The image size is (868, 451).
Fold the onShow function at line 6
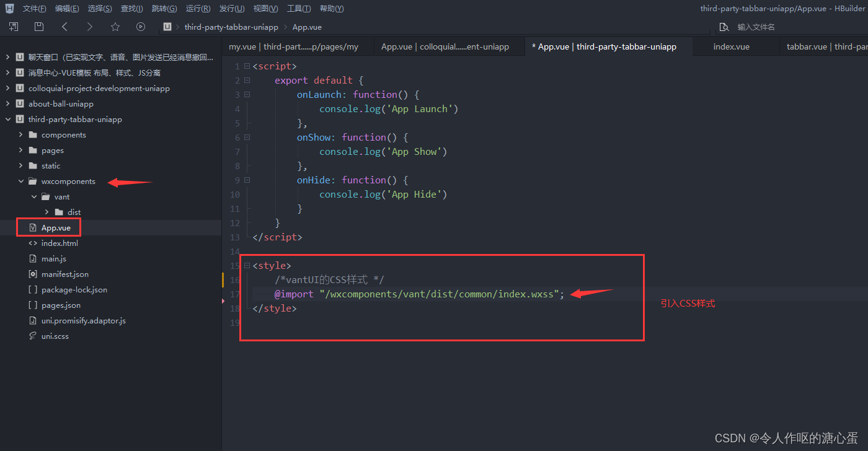247,137
